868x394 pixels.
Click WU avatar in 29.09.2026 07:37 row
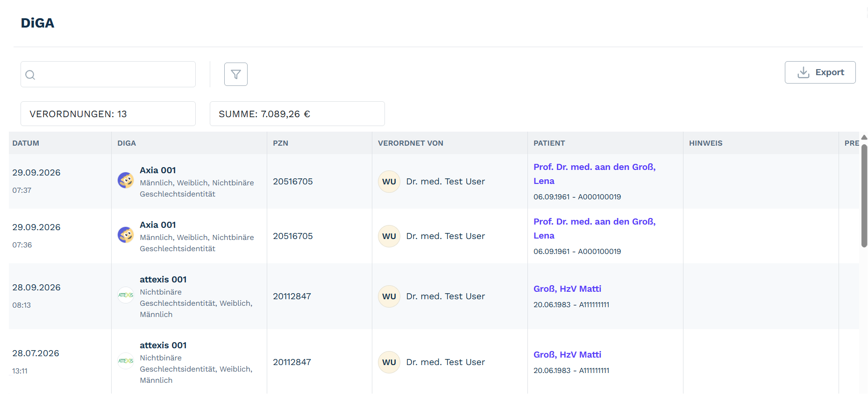[x=389, y=182]
